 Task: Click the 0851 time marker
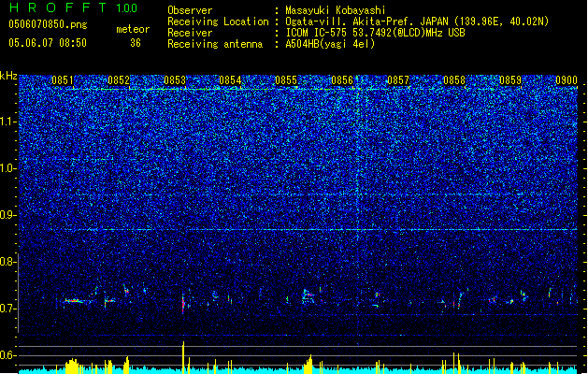63,80
